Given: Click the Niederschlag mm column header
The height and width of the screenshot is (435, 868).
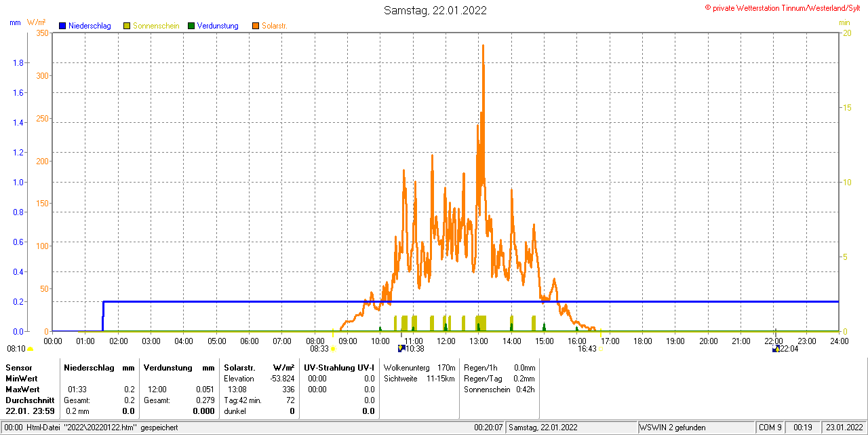Looking at the screenshot, I should tap(100, 367).
